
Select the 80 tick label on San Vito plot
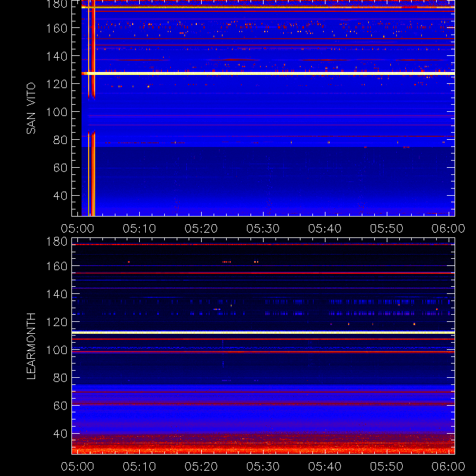point(60,140)
